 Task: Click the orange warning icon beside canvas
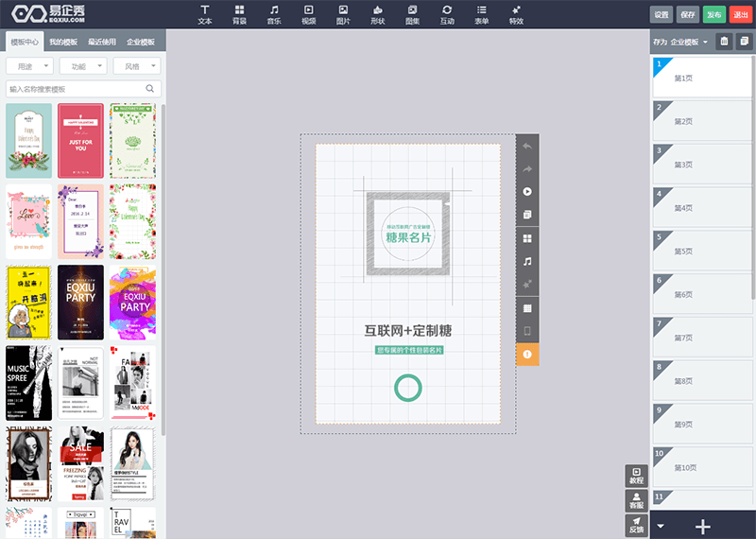tap(527, 355)
